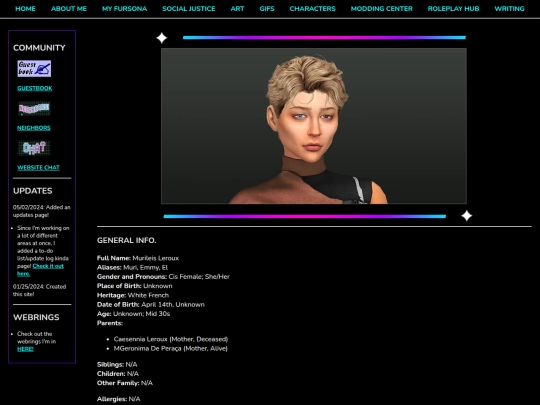Screen dimensions: 540x405
Task: Click the 'Date of Birth: April 14th' line
Action: click(151, 304)
